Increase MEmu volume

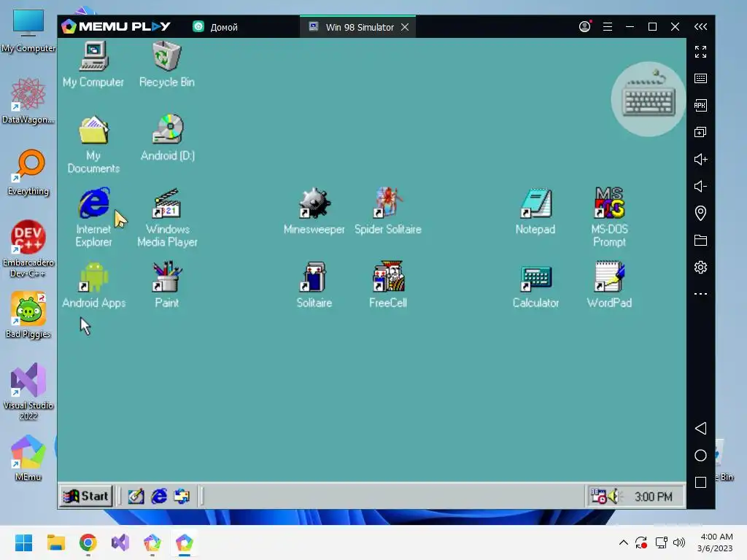(x=700, y=159)
